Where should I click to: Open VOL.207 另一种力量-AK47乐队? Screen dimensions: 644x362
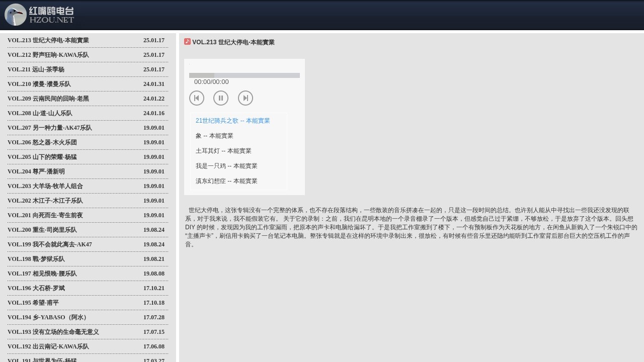pyautogui.click(x=50, y=128)
